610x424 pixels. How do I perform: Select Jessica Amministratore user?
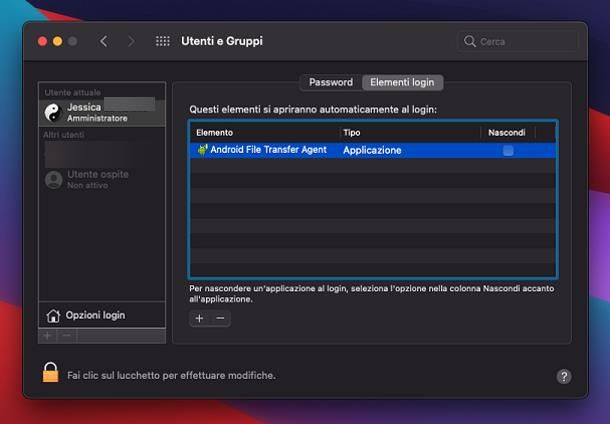(102, 112)
